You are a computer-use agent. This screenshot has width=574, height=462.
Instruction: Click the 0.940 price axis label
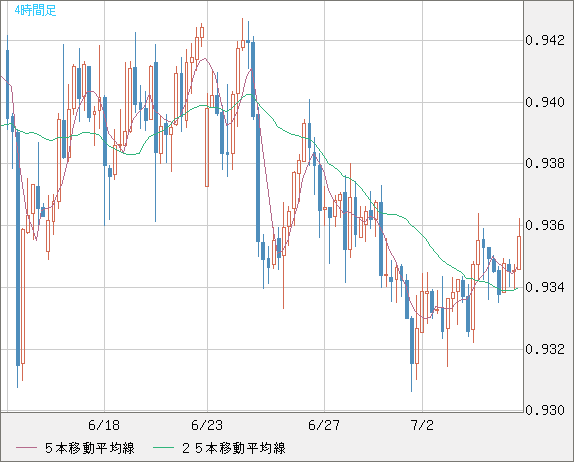[545, 102]
